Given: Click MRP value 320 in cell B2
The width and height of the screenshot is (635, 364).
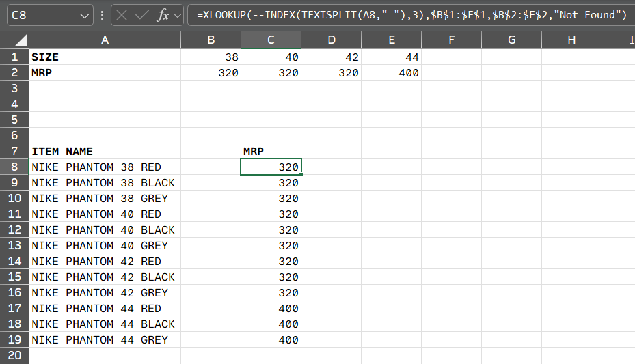Looking at the screenshot, I should pos(211,73).
